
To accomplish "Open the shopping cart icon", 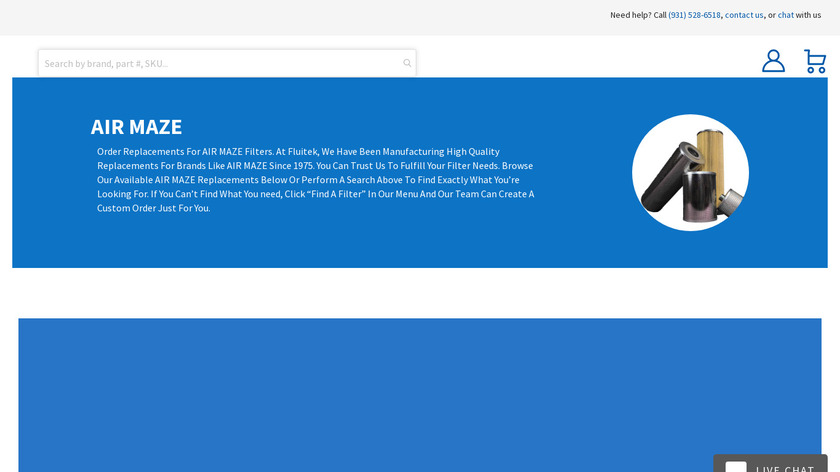I will click(815, 61).
